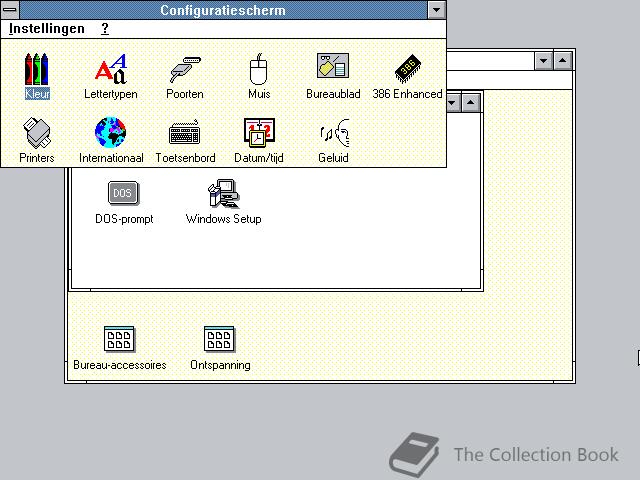
Task: Click the Toetsenbord label text
Action: (185, 158)
